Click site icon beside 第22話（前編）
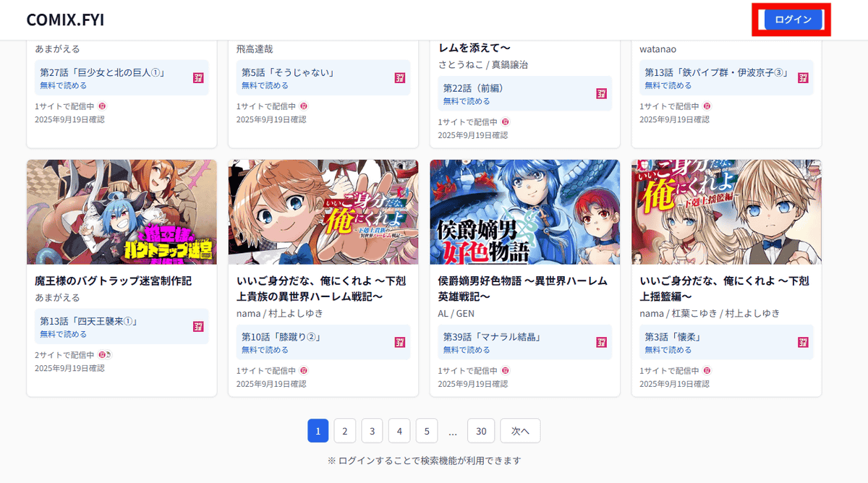Screen dimensions: 868x483 point(601,93)
